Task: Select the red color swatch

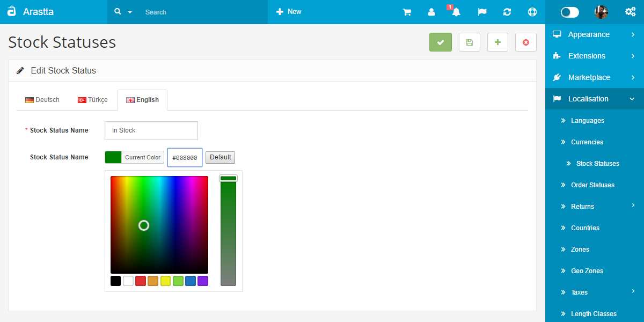Action: pyautogui.click(x=141, y=281)
